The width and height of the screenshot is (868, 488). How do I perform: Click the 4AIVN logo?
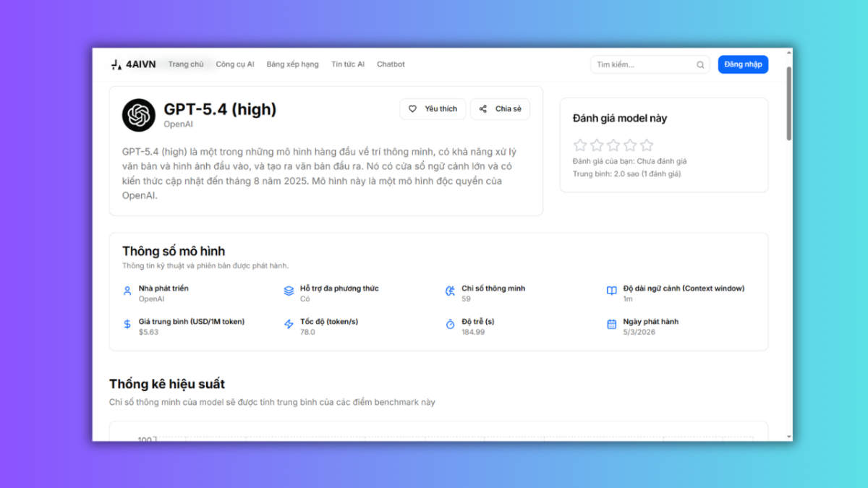click(x=133, y=64)
